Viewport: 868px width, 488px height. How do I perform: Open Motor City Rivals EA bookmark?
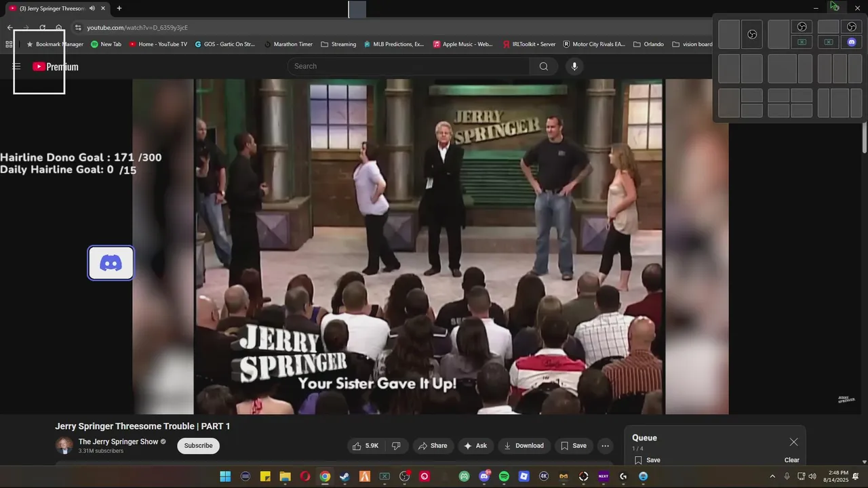point(594,44)
